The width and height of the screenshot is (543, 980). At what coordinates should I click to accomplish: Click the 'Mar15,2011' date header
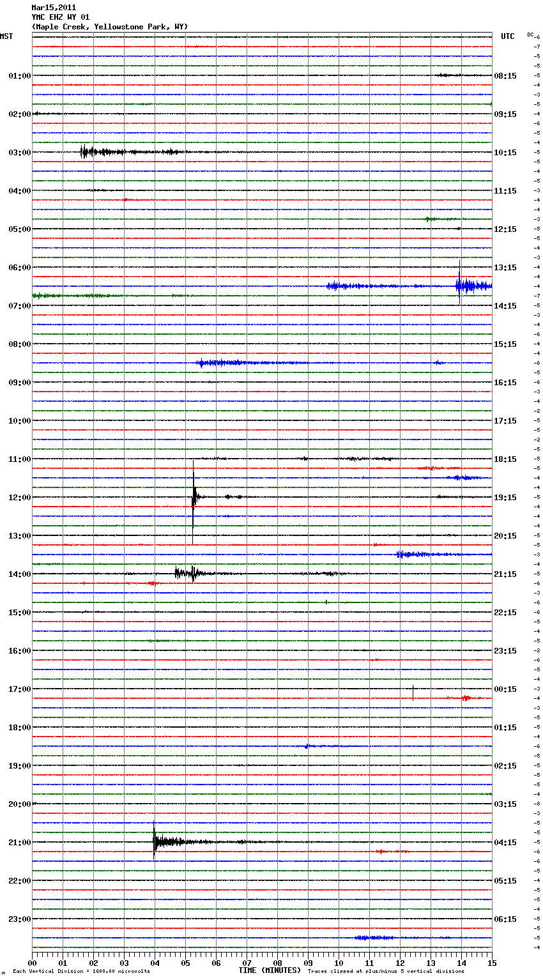point(54,8)
